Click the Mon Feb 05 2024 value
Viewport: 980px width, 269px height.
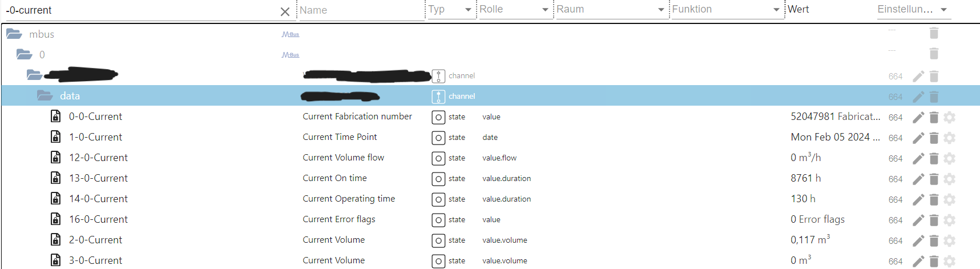point(836,137)
